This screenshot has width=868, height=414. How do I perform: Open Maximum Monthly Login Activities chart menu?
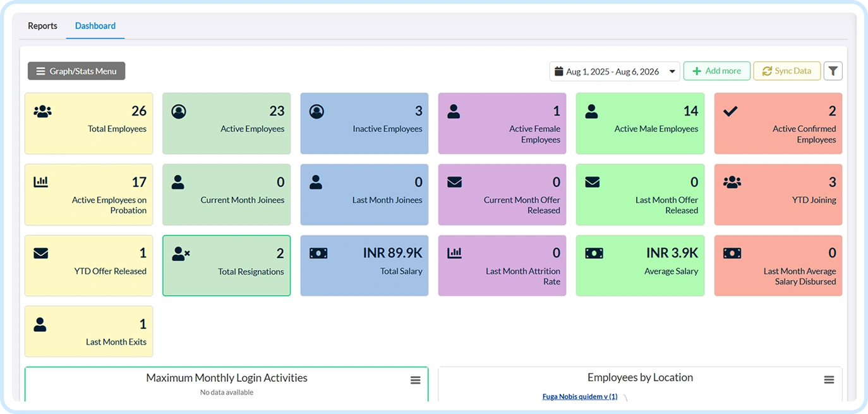pos(416,380)
